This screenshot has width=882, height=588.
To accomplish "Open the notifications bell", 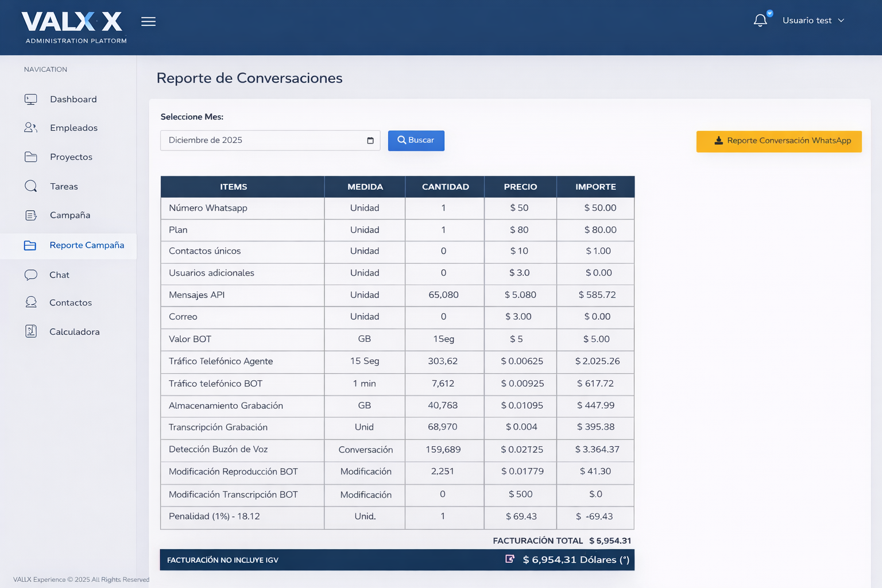I will click(760, 21).
